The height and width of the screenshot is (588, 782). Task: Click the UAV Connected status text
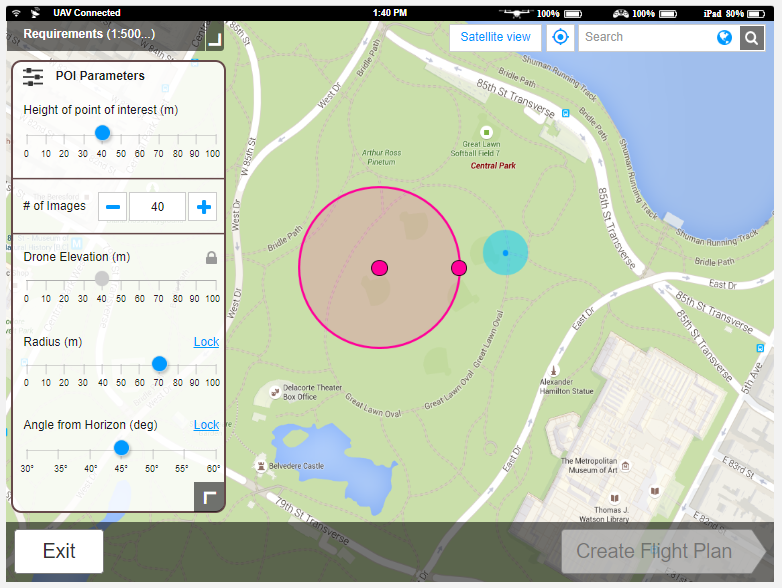pos(87,13)
